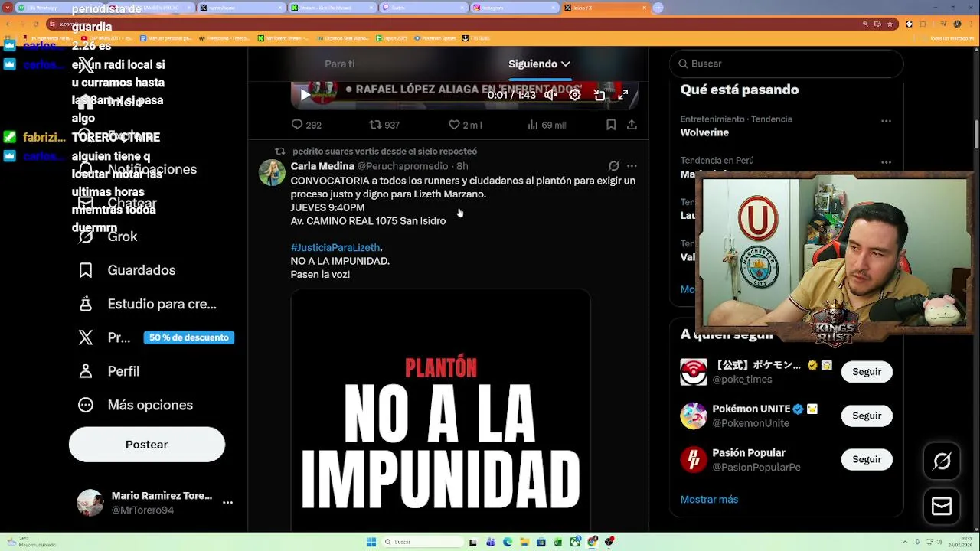Switch the video to picture-in-picture mode
This screenshot has height=551, width=980.
pyautogui.click(x=599, y=95)
